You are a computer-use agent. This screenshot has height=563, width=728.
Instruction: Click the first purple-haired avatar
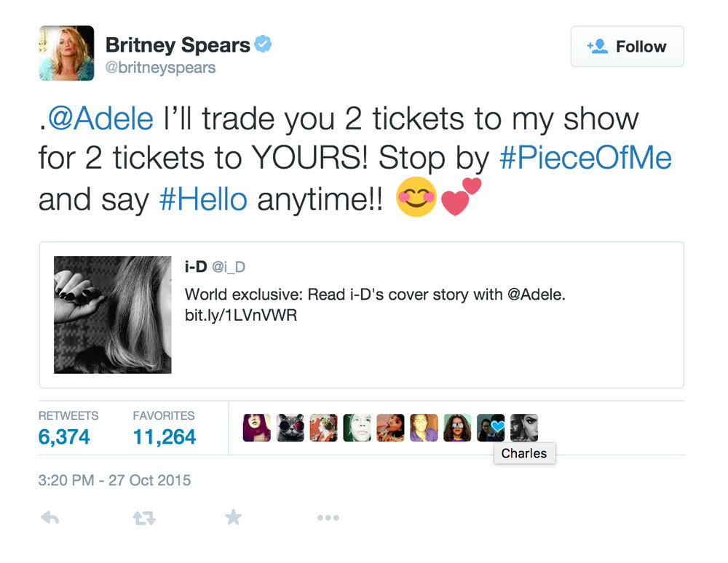pyautogui.click(x=256, y=428)
